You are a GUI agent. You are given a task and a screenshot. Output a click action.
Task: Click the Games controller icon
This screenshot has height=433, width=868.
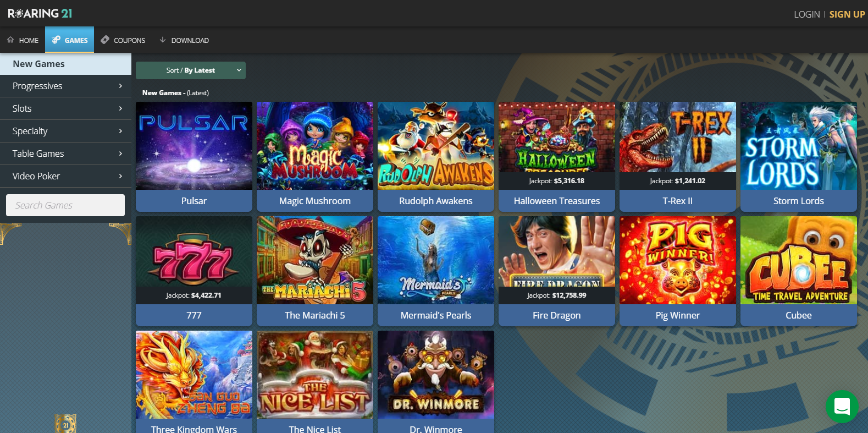tap(56, 40)
